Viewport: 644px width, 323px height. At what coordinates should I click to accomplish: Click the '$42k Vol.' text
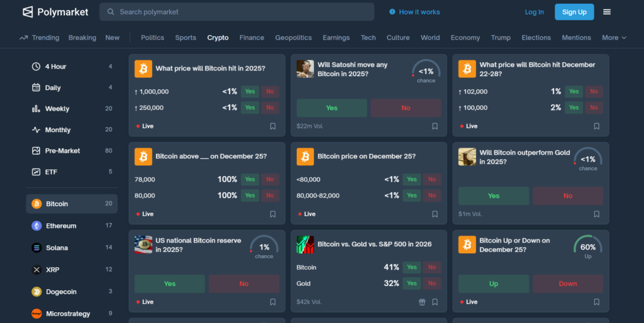[309, 302]
